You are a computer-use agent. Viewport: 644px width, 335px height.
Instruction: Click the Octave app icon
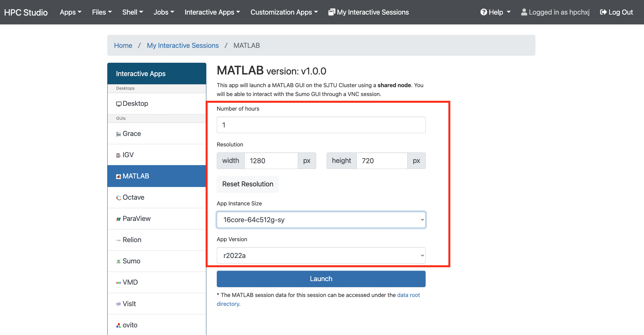point(119,198)
